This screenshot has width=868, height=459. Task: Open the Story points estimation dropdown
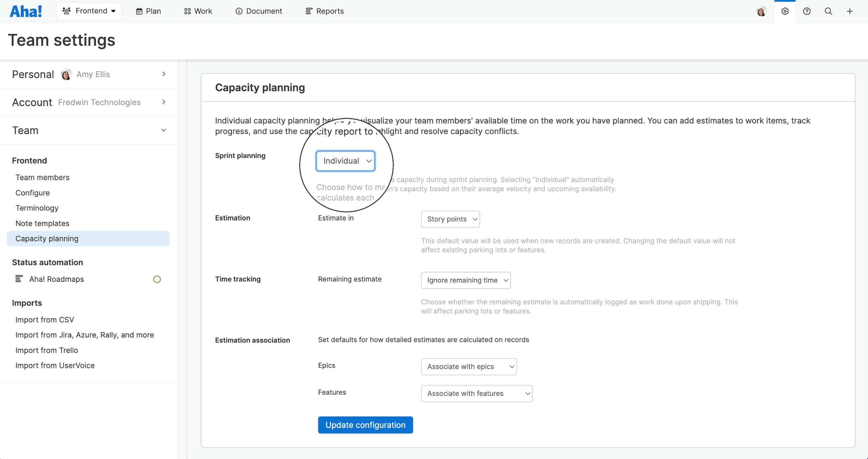click(x=450, y=219)
